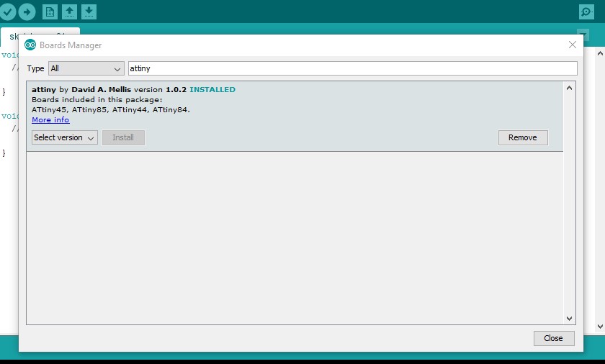Click the search field containing attiny
605x364 pixels.
click(353, 68)
